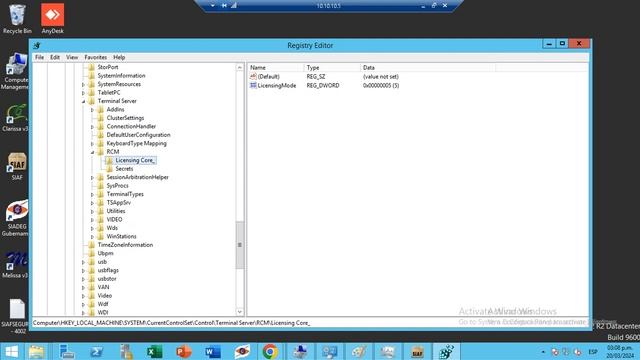Select the TSAppSrv key
Image resolution: width=640 pixels, height=360 pixels.
(118, 203)
